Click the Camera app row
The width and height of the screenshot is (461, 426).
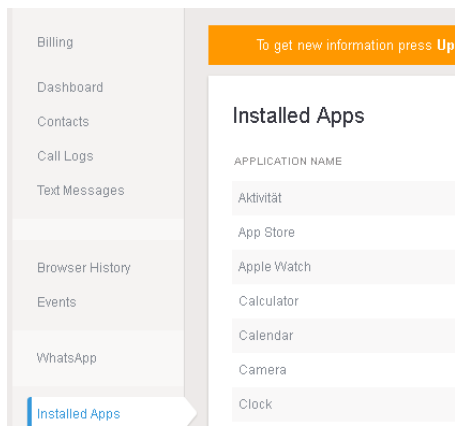click(x=343, y=370)
